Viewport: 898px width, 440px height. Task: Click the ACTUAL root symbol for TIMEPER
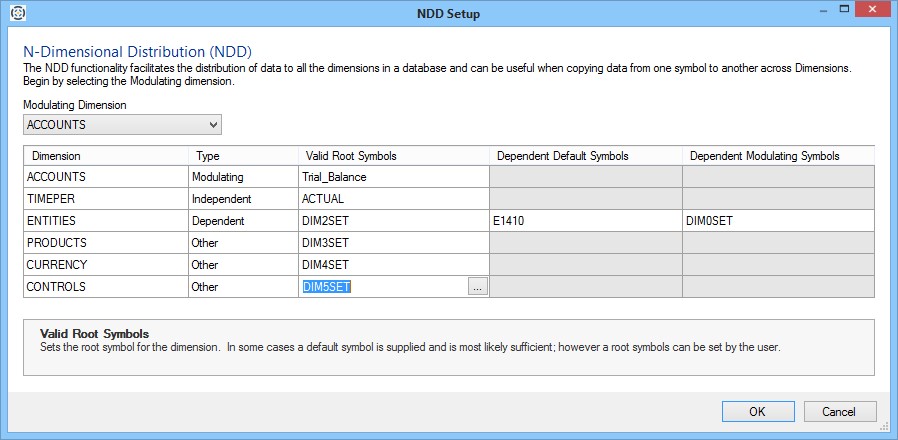click(x=392, y=199)
